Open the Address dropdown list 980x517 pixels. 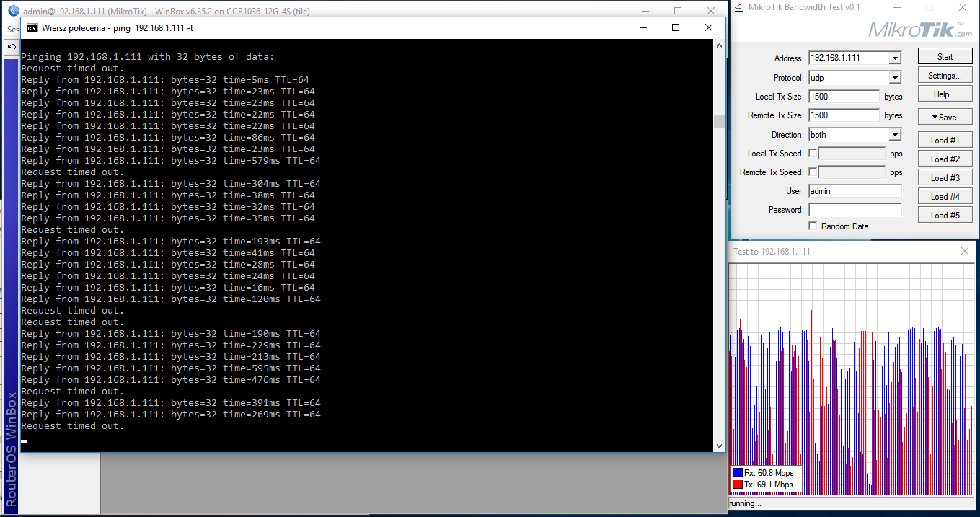coord(895,58)
